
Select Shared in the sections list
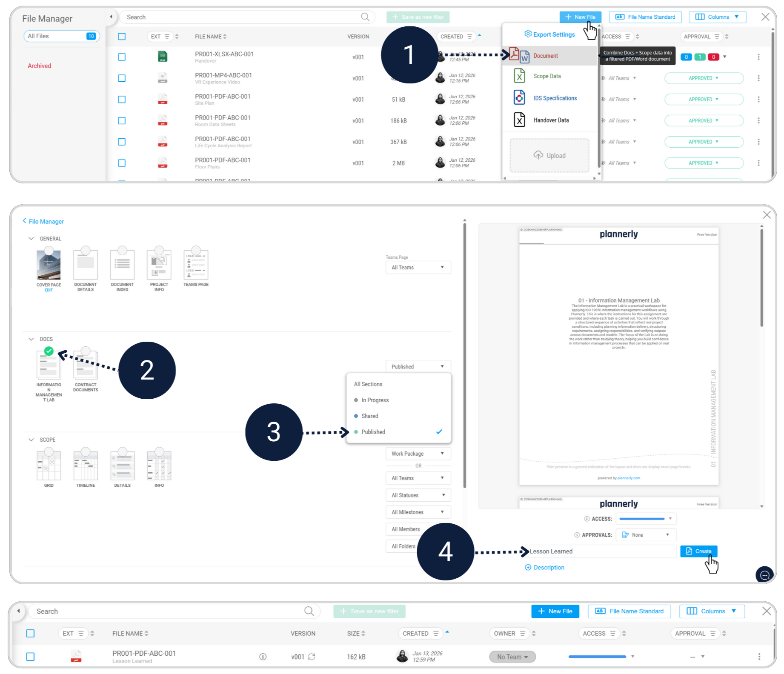point(369,416)
